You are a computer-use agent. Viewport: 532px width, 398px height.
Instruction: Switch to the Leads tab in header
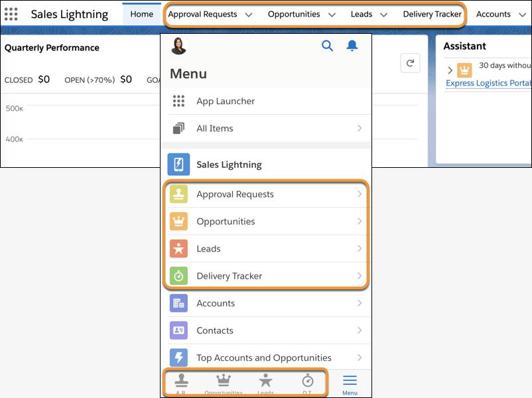[362, 14]
